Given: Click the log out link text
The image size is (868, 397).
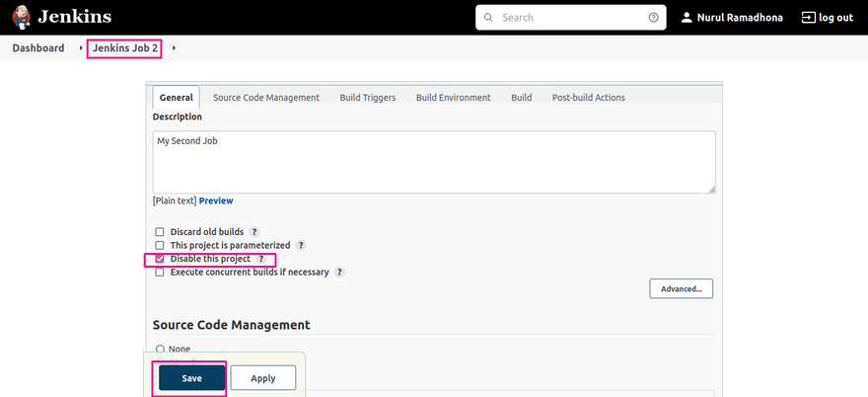Looking at the screenshot, I should click(x=835, y=18).
